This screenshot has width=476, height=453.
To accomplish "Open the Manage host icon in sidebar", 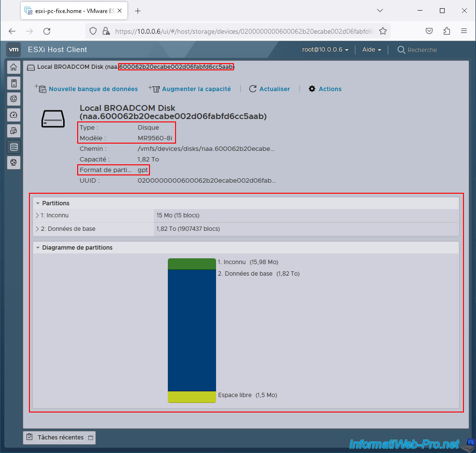I will [14, 83].
